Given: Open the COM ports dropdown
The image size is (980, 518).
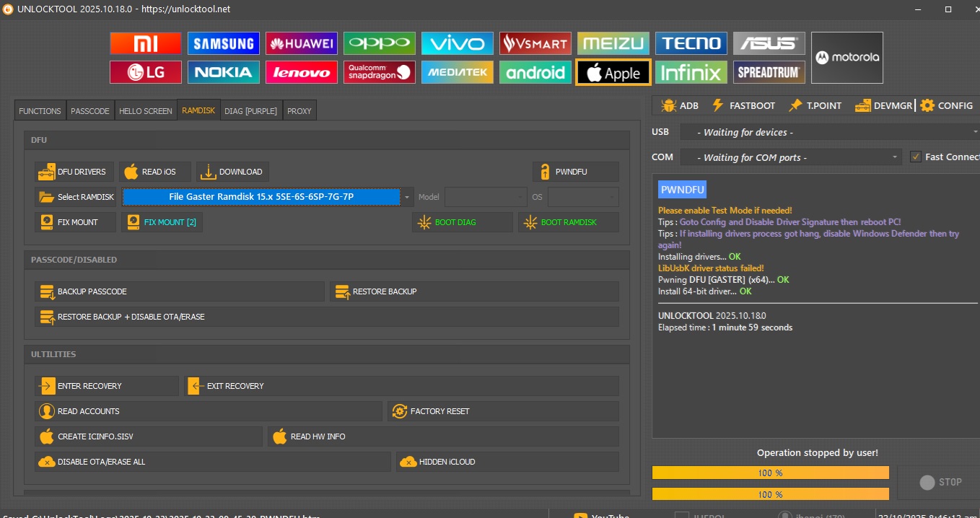Looking at the screenshot, I should (x=790, y=157).
